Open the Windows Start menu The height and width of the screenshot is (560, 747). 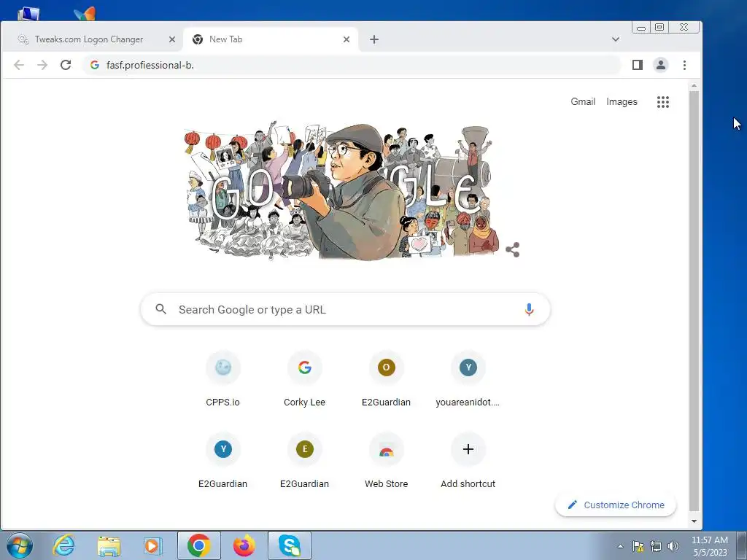point(20,545)
